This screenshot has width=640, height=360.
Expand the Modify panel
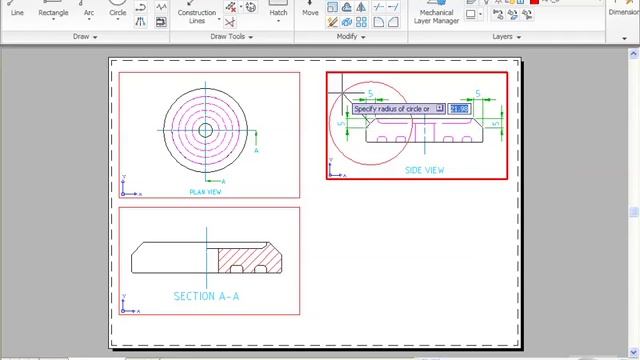click(351, 37)
